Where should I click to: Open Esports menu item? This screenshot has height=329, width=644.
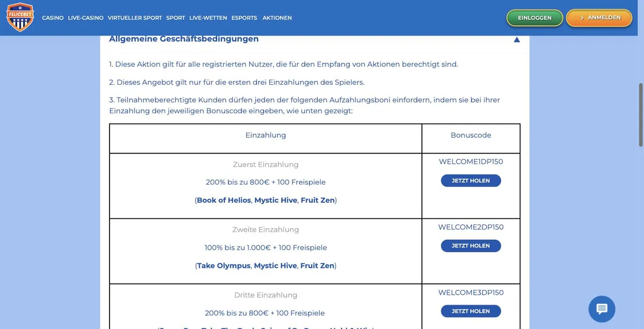click(x=244, y=18)
